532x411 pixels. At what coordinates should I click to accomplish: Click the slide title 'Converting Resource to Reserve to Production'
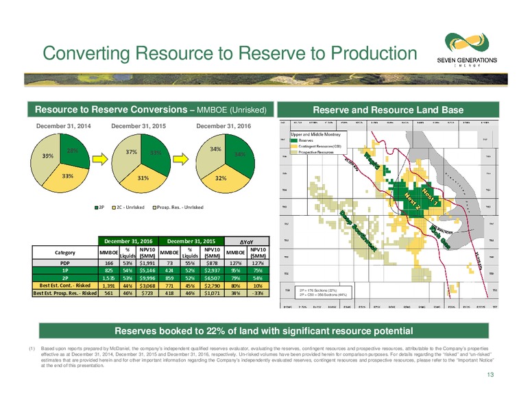pos(230,53)
